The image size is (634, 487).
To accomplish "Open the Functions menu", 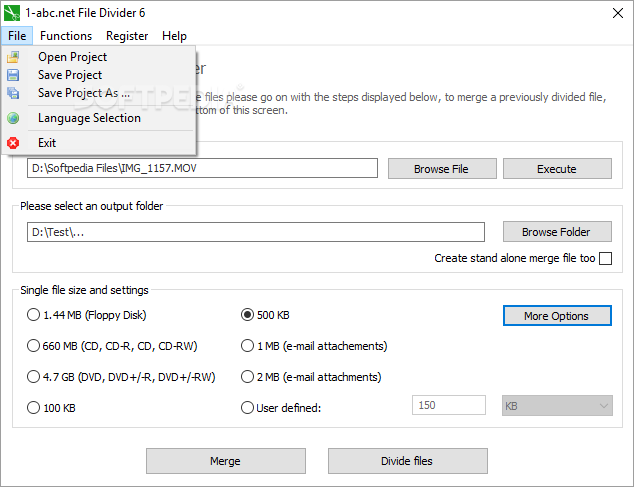I will pyautogui.click(x=66, y=36).
